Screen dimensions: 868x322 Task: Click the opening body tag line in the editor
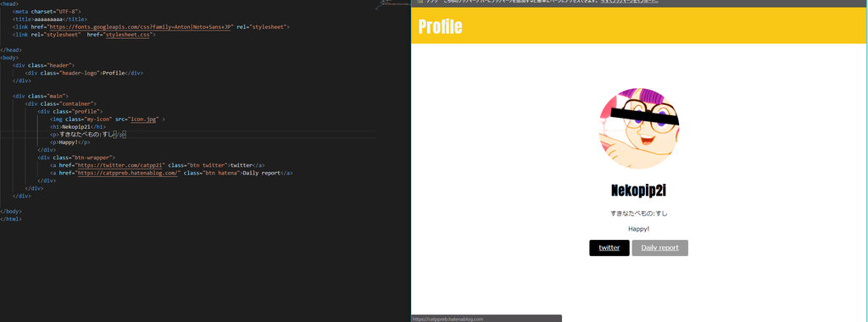coord(9,58)
